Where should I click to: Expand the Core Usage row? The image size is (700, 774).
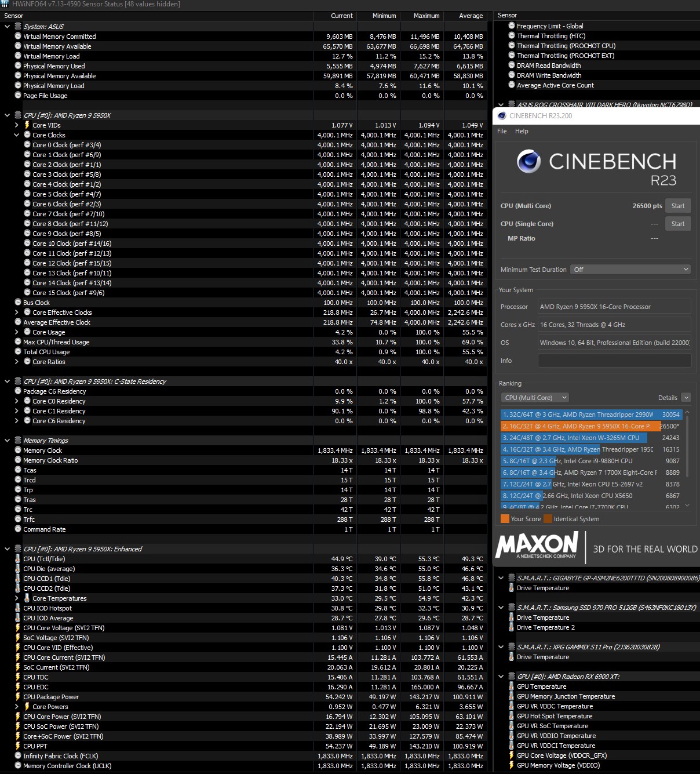(16, 332)
